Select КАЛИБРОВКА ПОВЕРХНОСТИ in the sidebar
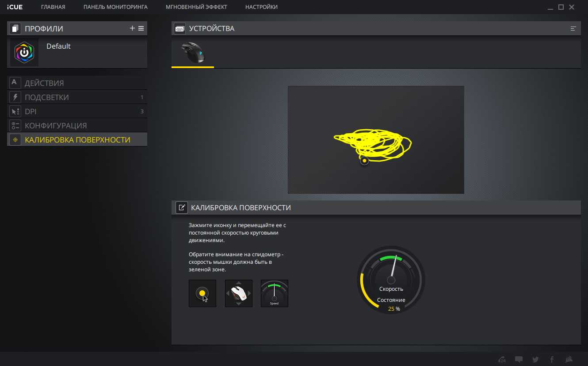Viewport: 588px width, 366px height. [x=77, y=140]
